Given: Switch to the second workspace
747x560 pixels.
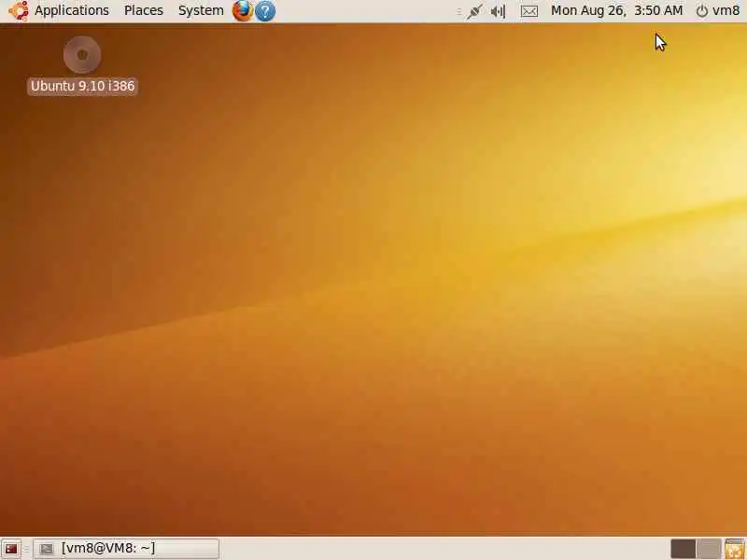Looking at the screenshot, I should [709, 549].
